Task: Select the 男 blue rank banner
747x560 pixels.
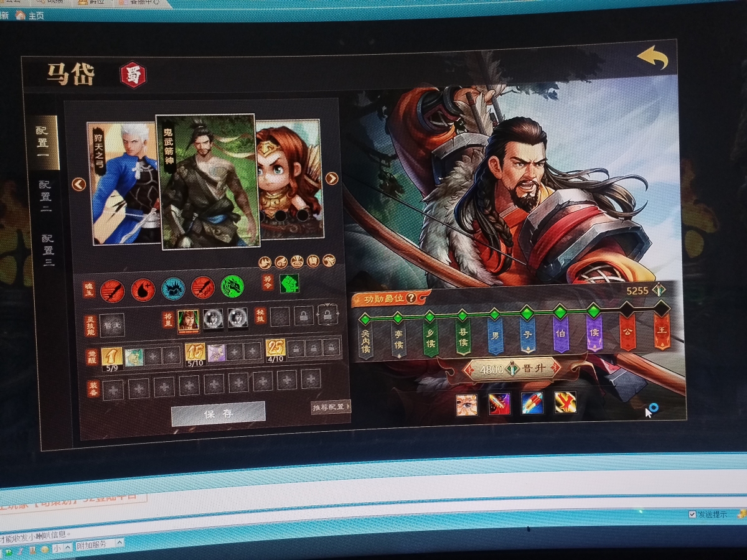Action: click(495, 337)
